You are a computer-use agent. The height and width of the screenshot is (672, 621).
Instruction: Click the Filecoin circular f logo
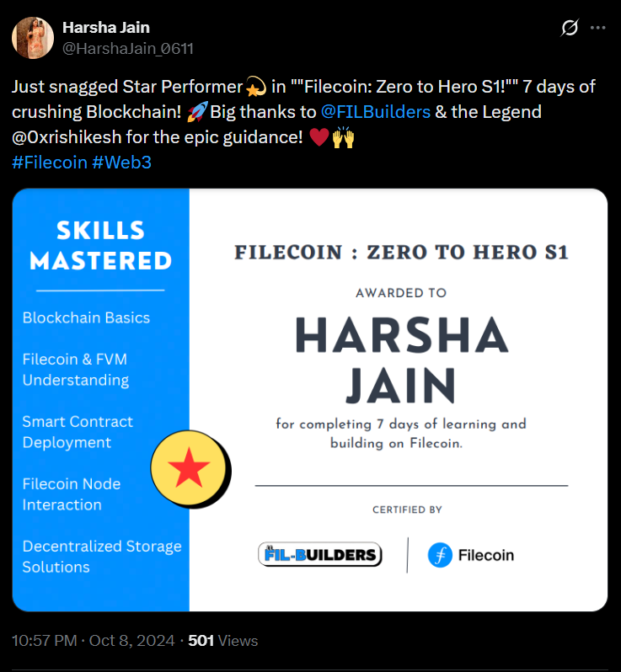440,555
